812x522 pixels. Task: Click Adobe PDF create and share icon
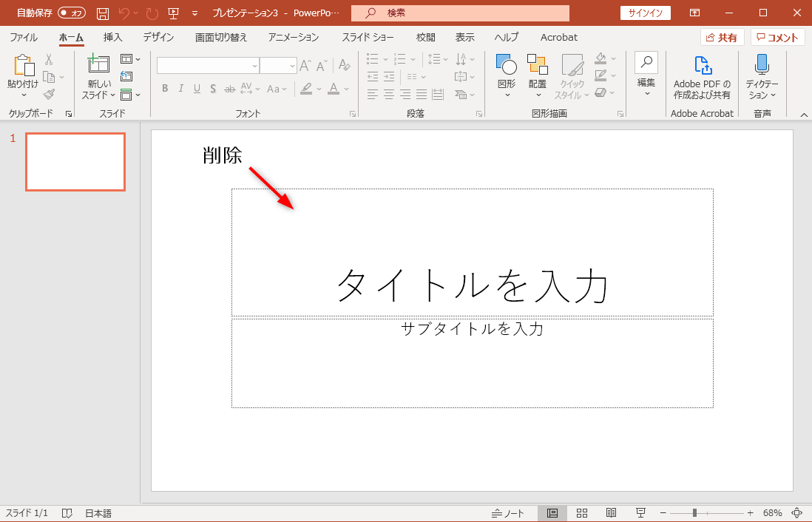(x=702, y=65)
